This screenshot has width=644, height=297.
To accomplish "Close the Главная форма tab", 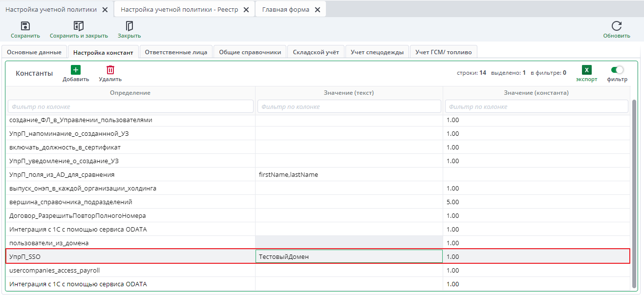I will (x=318, y=10).
